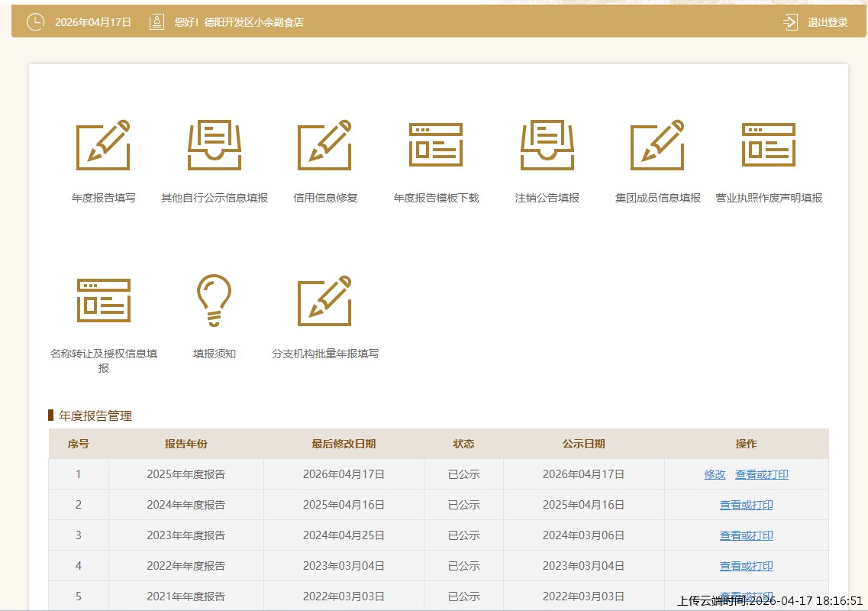Open 查看或打印 for 2024年年度报告

[x=746, y=505]
